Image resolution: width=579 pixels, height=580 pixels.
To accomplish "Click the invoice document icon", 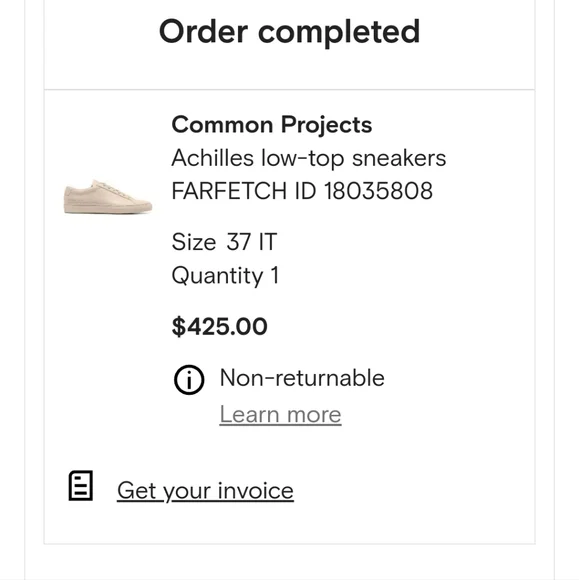I will pos(81,486).
